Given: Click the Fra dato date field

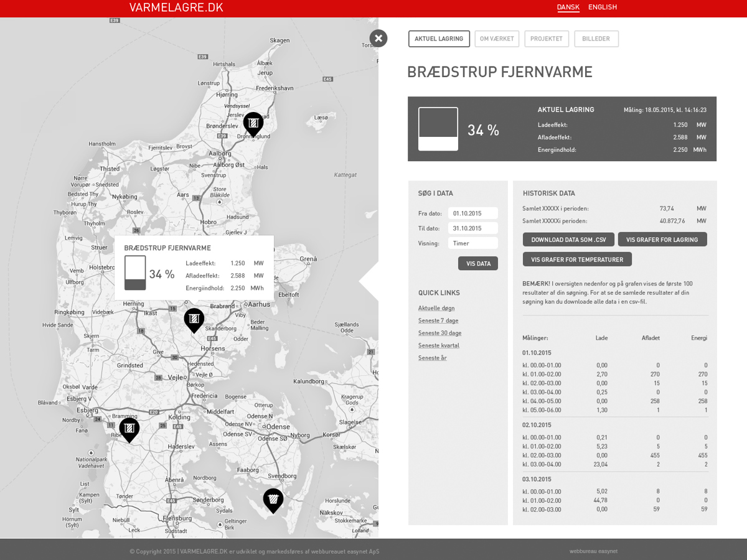Looking at the screenshot, I should tap(473, 213).
